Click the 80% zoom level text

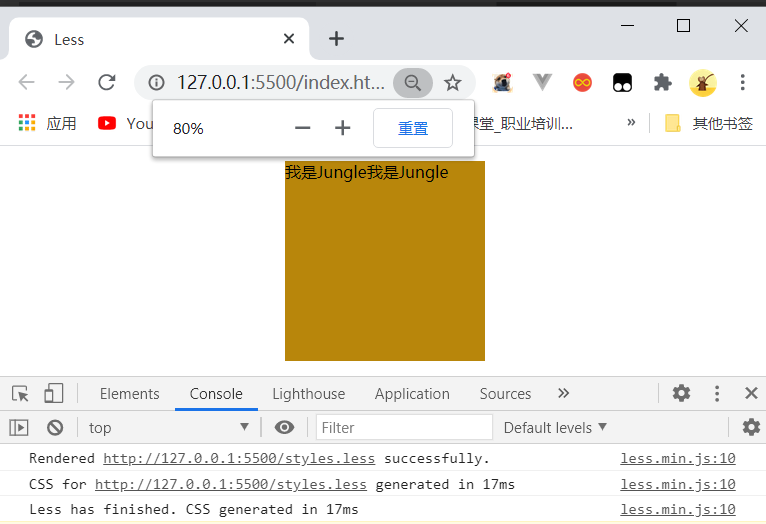(x=188, y=128)
